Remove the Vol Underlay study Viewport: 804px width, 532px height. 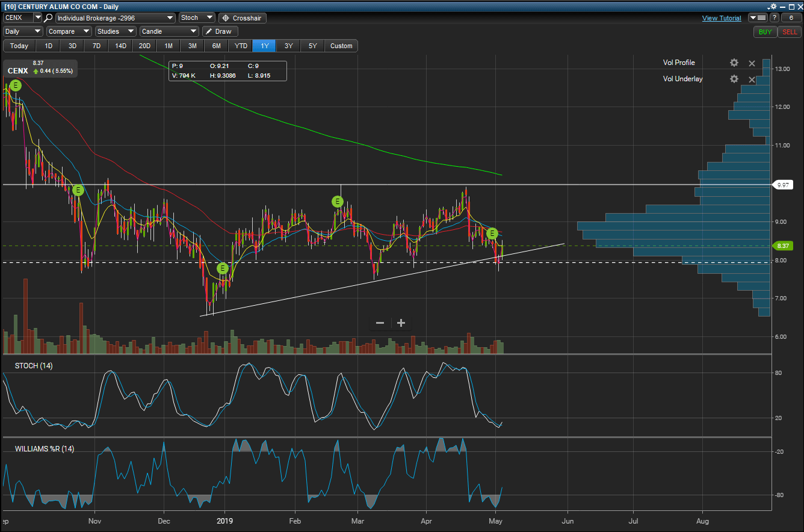click(x=752, y=79)
